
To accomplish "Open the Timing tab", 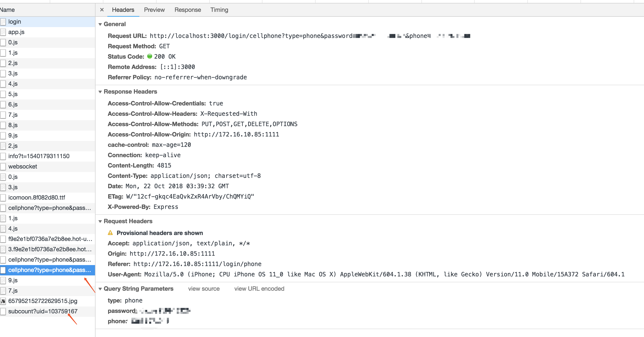I will [x=219, y=10].
